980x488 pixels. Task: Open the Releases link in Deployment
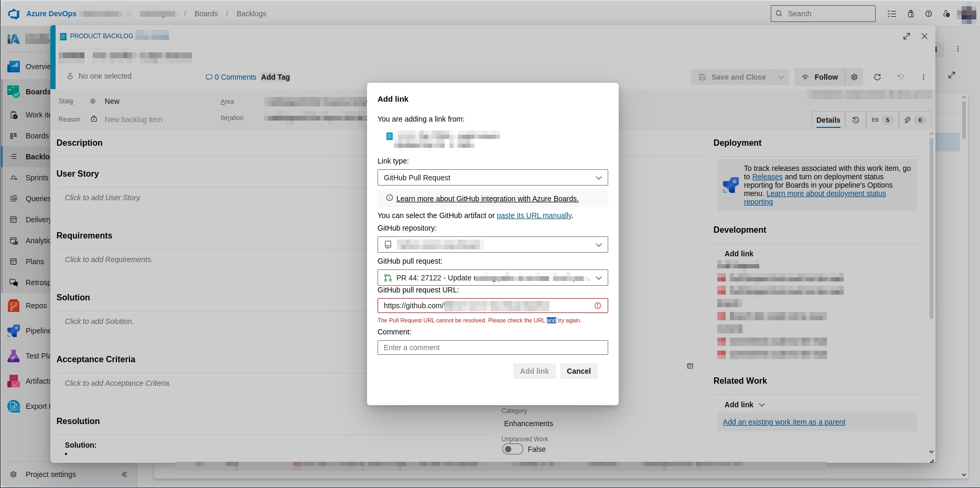click(767, 177)
